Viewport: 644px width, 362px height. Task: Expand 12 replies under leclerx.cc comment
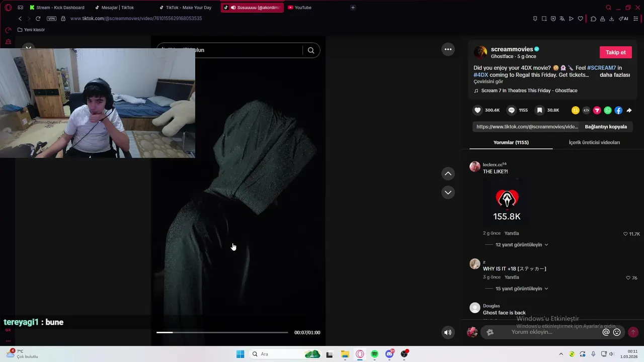coord(522,245)
